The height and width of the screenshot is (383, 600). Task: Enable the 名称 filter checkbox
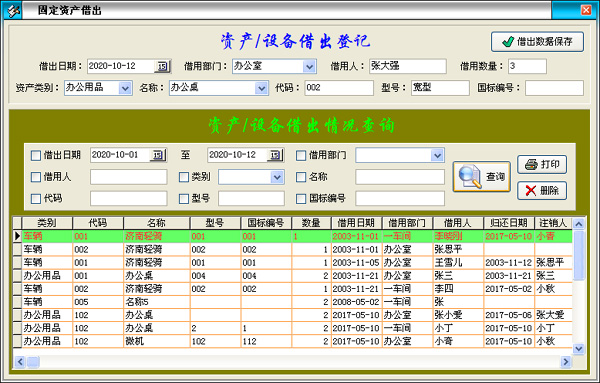tap(301, 177)
